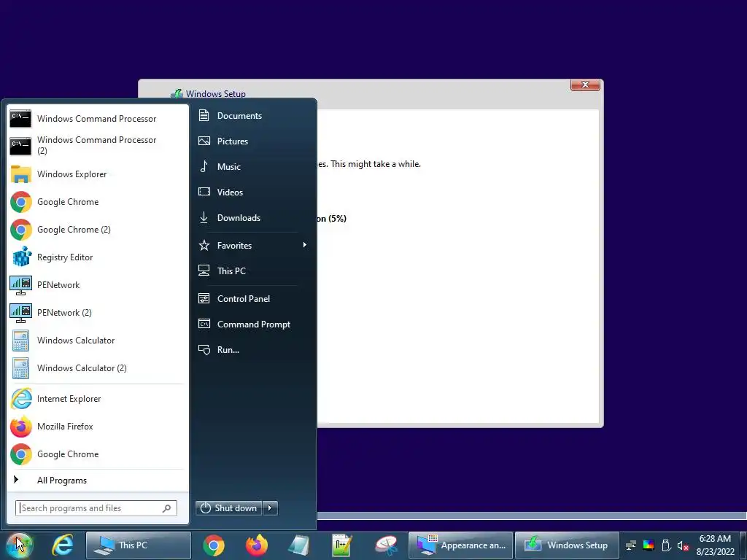Close the Windows Setup window
The width and height of the screenshot is (747, 560).
tap(585, 85)
